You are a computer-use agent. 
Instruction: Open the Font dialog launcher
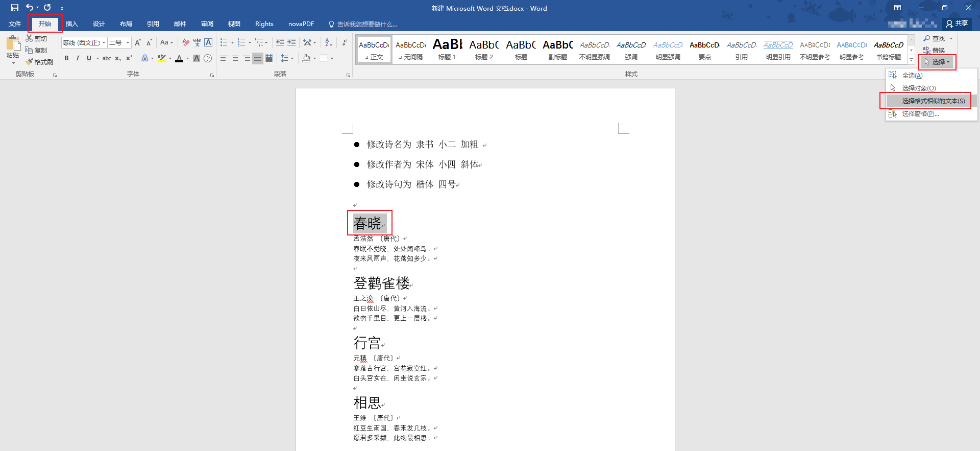tap(212, 75)
